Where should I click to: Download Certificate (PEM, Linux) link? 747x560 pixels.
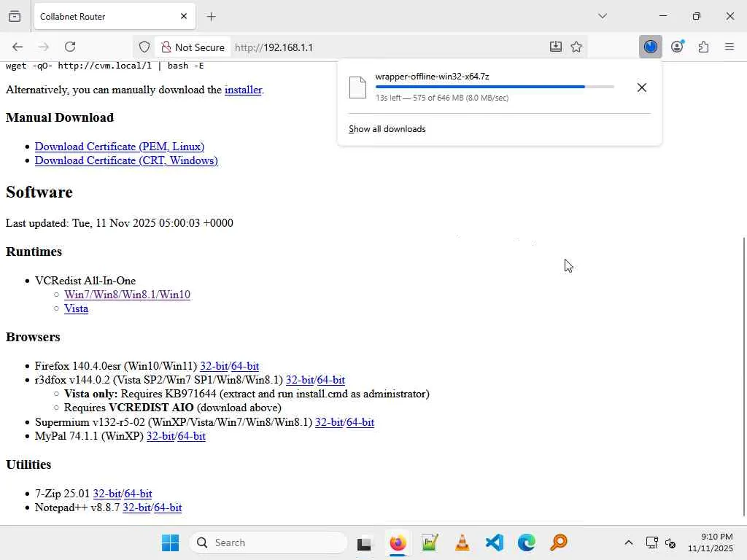(120, 146)
